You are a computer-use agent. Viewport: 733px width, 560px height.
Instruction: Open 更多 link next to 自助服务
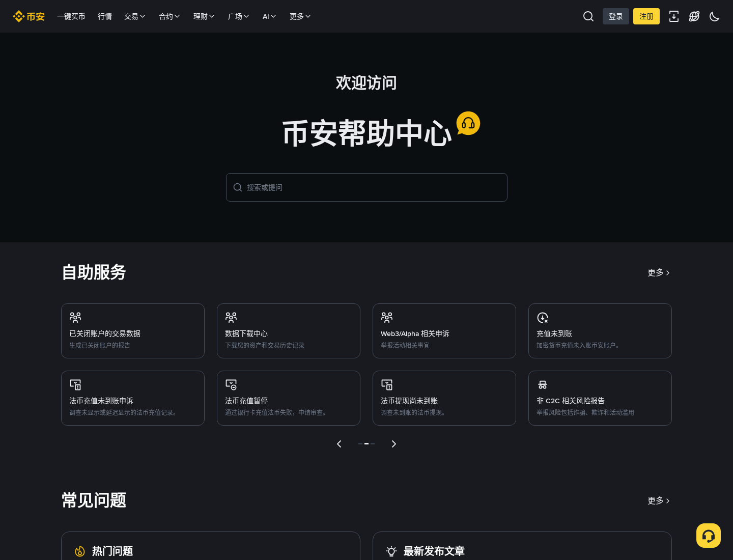(x=659, y=273)
